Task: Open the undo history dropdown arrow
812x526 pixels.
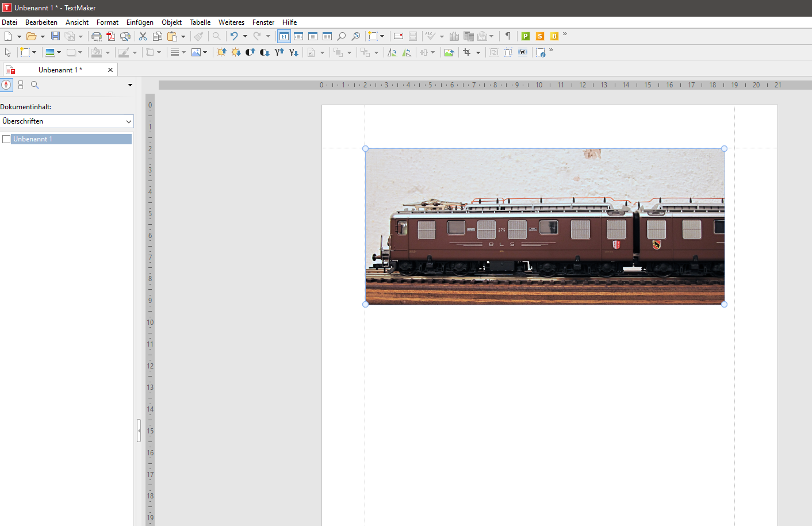Action: pyautogui.click(x=245, y=36)
